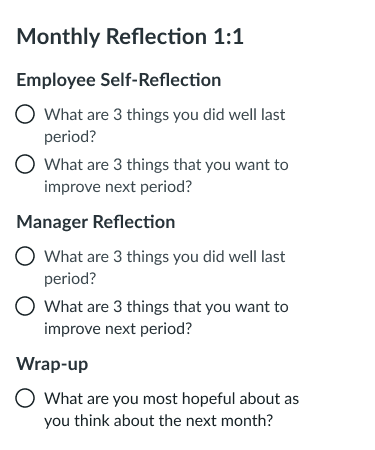The width and height of the screenshot is (375, 450).
Task: Click 'period?' under Manager Reflection first question
Action: [x=70, y=279]
